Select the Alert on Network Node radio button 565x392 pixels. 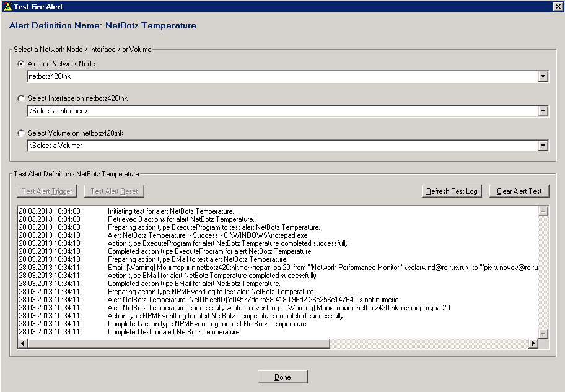click(21, 63)
